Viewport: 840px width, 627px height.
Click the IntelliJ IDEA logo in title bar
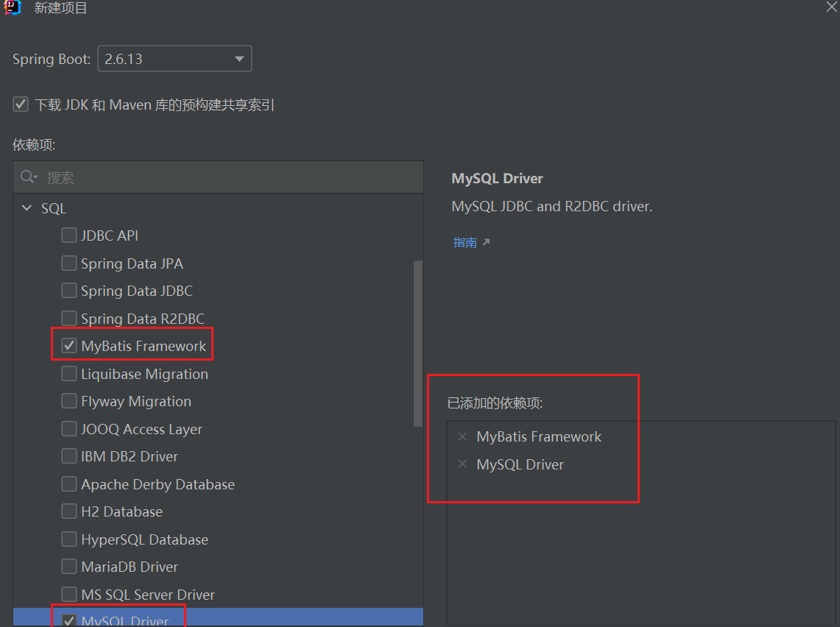[x=12, y=7]
